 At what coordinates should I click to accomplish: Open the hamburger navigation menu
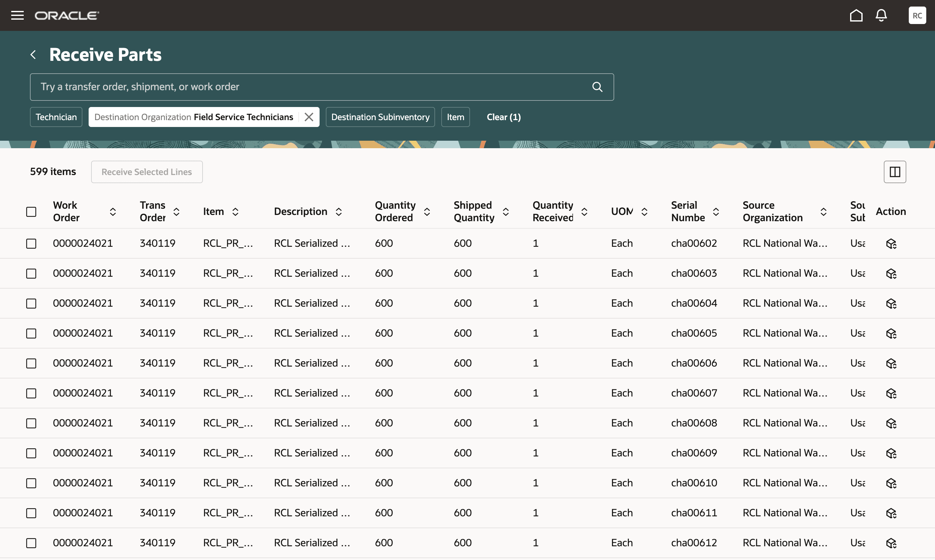pos(17,16)
